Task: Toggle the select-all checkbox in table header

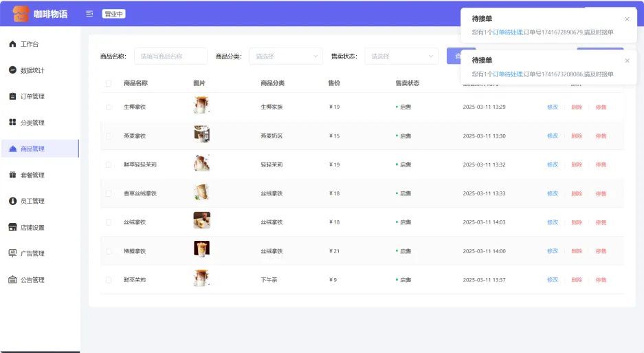Action: (x=108, y=83)
